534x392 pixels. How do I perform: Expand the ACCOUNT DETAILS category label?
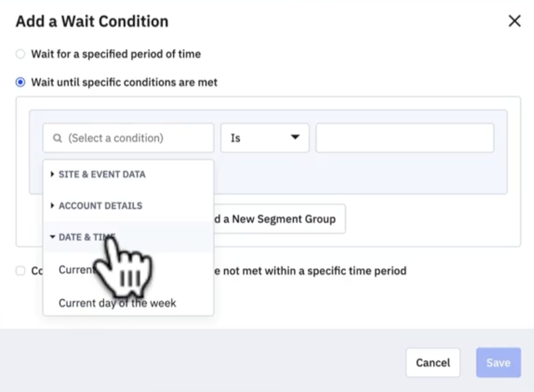tap(100, 206)
